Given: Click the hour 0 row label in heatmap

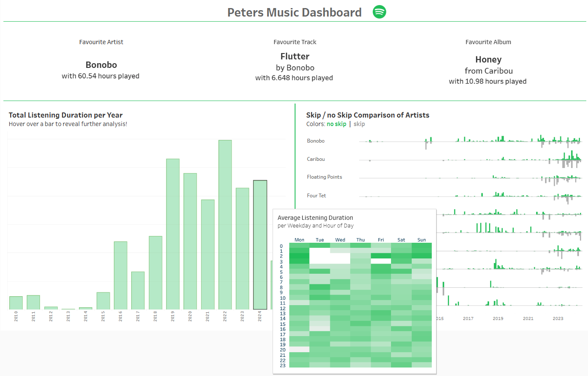Looking at the screenshot, I should tap(281, 246).
